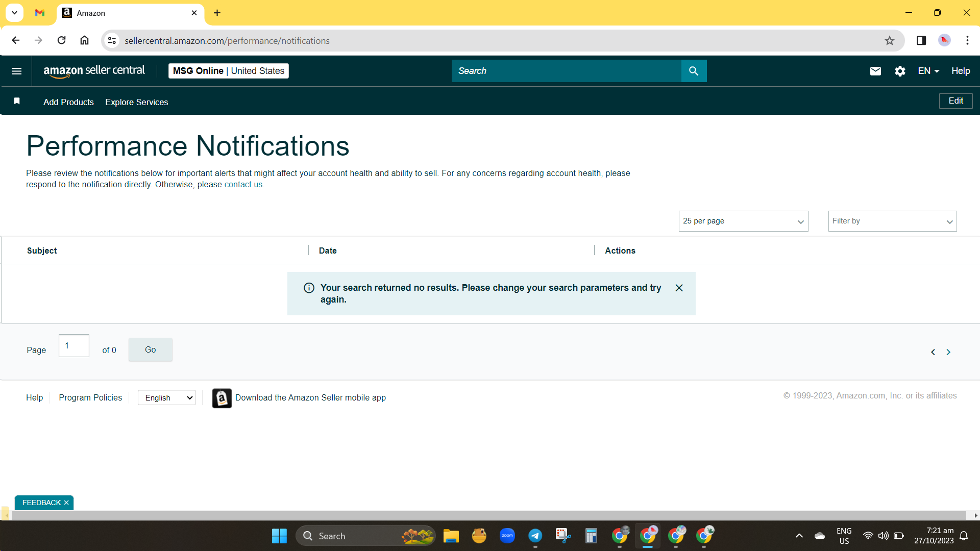Click the Edit button

coord(955,101)
